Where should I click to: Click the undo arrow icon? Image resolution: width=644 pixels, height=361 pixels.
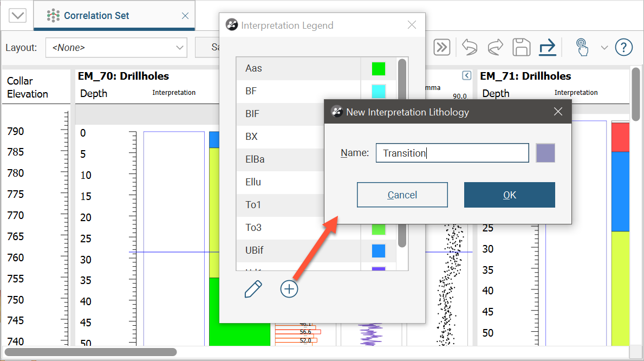(469, 47)
